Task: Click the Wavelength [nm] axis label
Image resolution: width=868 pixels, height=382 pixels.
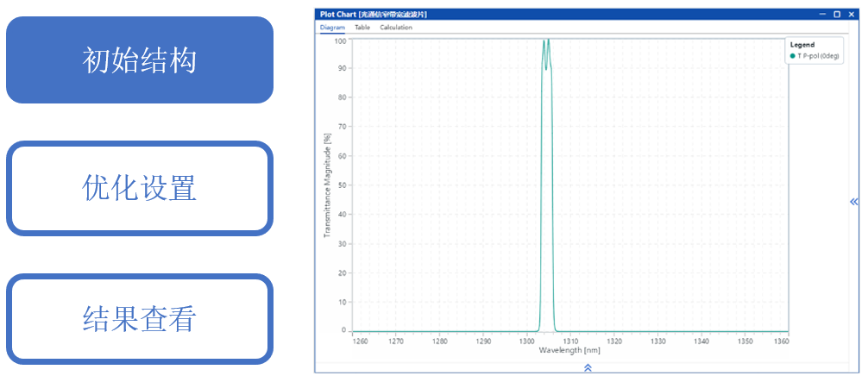Action: click(x=569, y=350)
